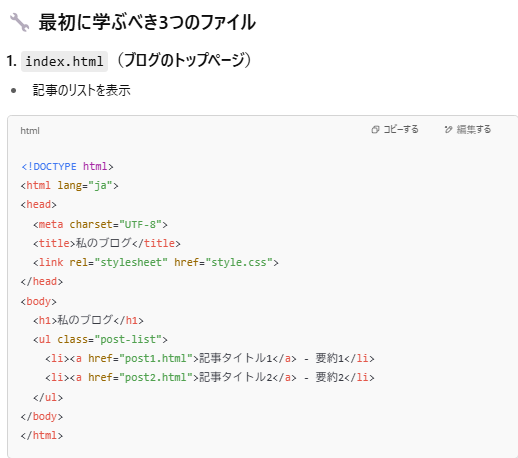Click the <html lang="ja"> code line
518x458 pixels.
coord(70,185)
